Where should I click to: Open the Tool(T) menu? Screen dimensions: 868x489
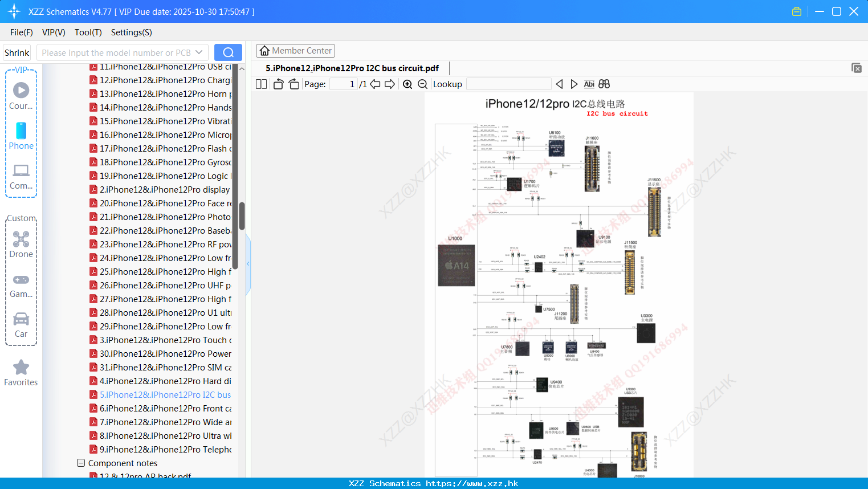pyautogui.click(x=88, y=32)
